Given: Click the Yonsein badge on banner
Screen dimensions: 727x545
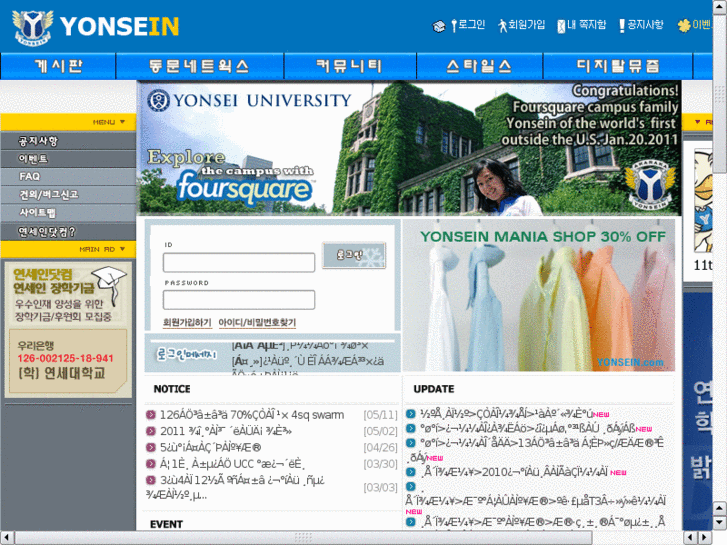Looking at the screenshot, I should pos(650,185).
